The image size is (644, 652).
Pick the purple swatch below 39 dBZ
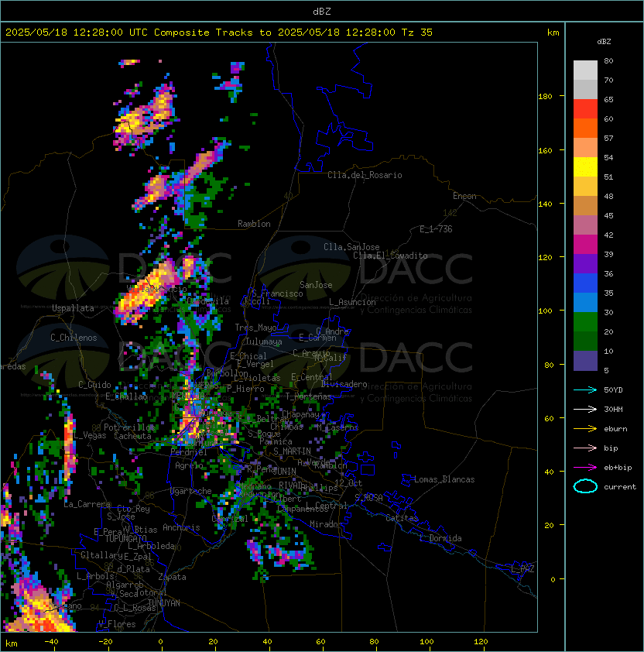pos(585,264)
